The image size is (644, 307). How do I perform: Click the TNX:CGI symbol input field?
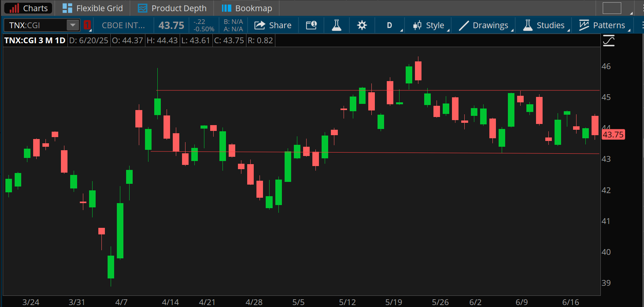(x=35, y=25)
